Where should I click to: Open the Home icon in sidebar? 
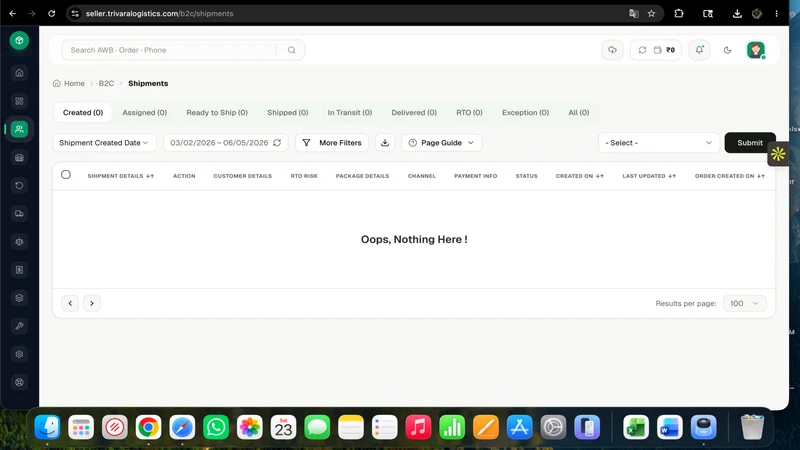tap(19, 73)
